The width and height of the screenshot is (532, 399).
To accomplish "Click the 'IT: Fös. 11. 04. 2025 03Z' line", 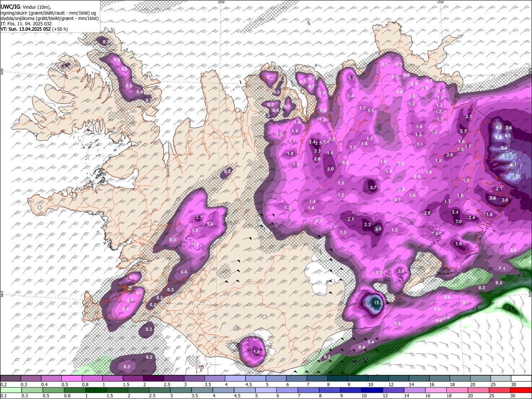I will 26,24.
